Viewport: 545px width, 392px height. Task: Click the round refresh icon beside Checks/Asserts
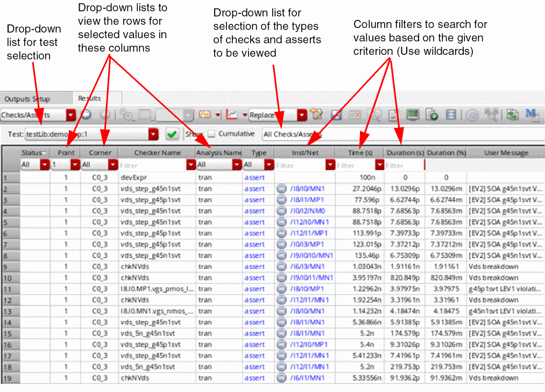point(86,115)
